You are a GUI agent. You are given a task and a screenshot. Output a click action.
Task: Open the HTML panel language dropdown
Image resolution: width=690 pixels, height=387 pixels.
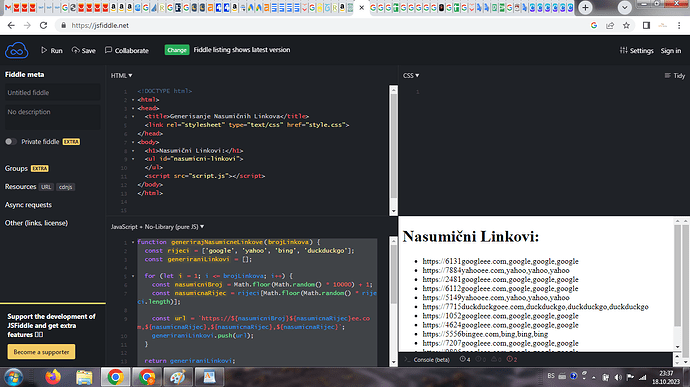[121, 76]
